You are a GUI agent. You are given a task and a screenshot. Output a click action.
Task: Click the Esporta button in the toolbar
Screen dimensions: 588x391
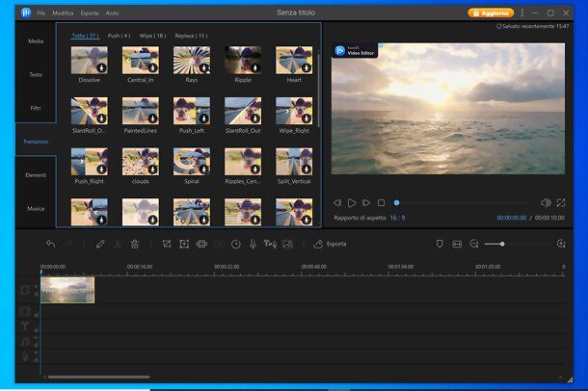point(330,245)
